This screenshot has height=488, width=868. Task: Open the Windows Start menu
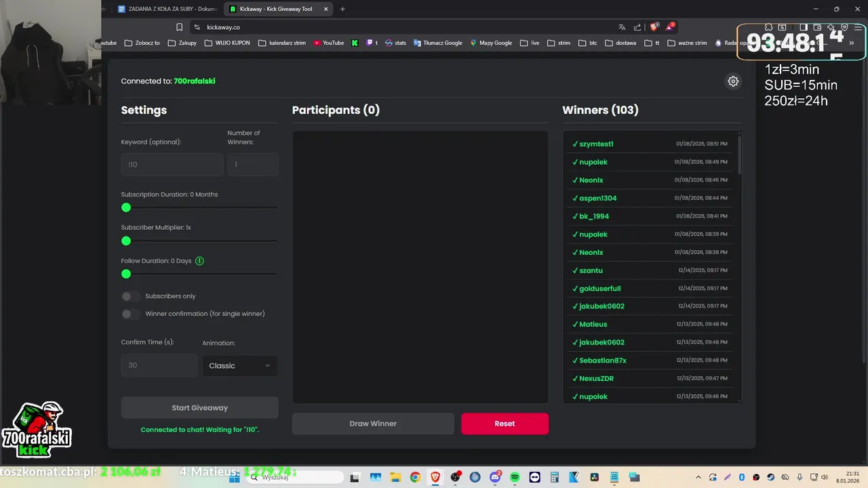coord(234,477)
